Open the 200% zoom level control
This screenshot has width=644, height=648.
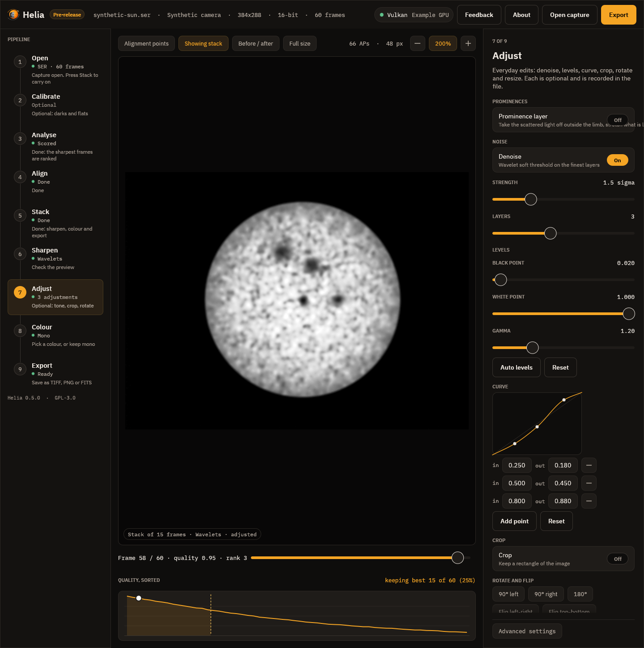click(x=443, y=43)
